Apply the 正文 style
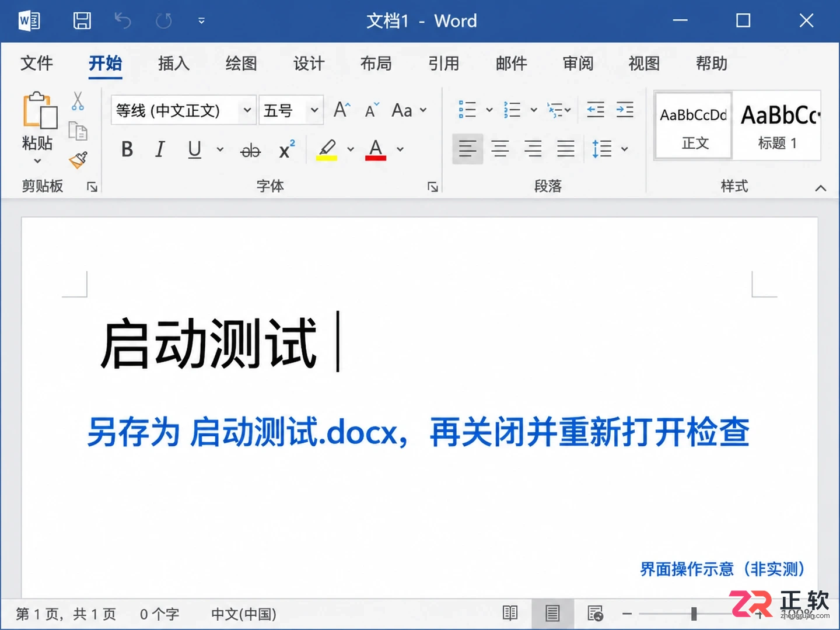This screenshot has height=630, width=840. (x=694, y=125)
